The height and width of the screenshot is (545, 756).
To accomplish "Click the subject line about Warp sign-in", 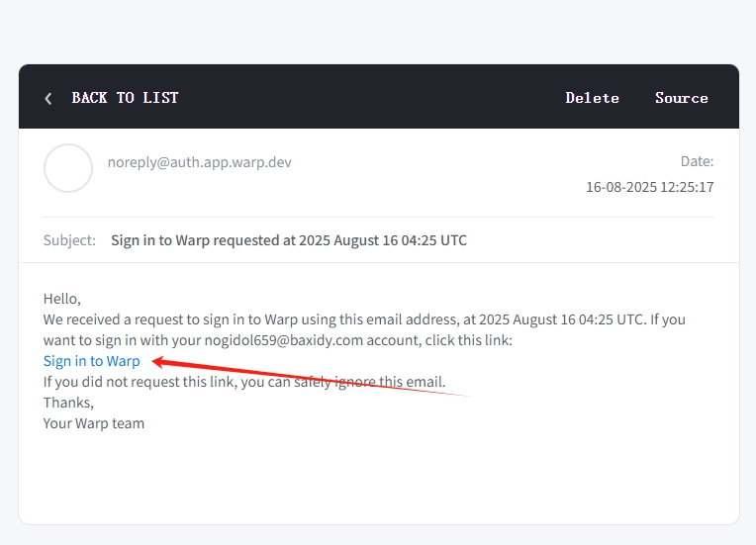I will (288, 240).
